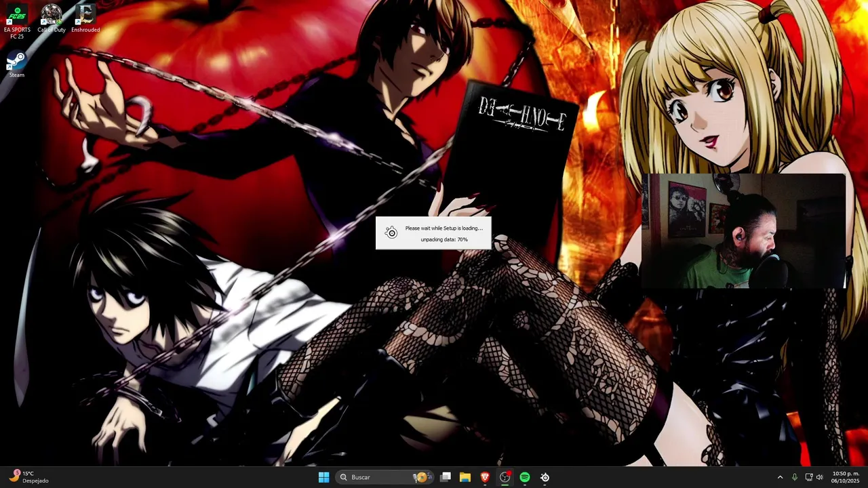Click the 'unpacking data: 70%' text
This screenshot has width=868, height=488.
(444, 239)
